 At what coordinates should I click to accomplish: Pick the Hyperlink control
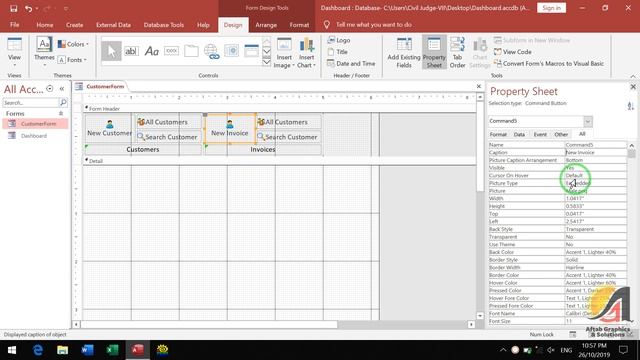[211, 51]
